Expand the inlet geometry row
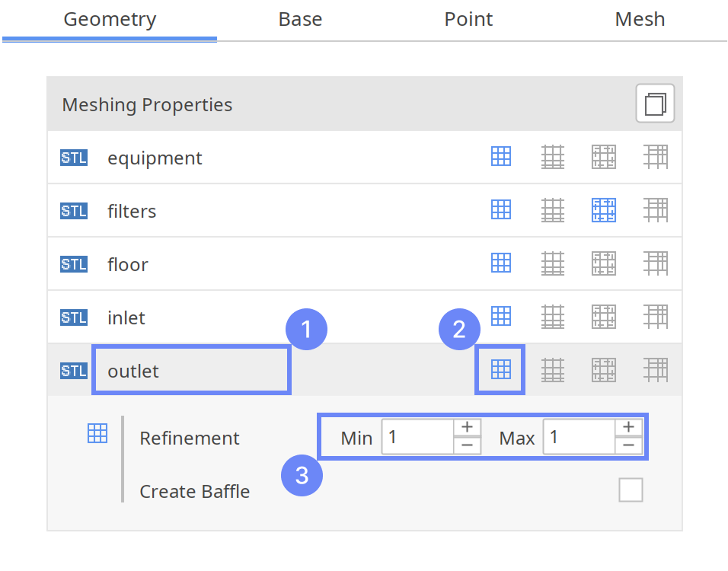This screenshot has height=571, width=728. 126,317
